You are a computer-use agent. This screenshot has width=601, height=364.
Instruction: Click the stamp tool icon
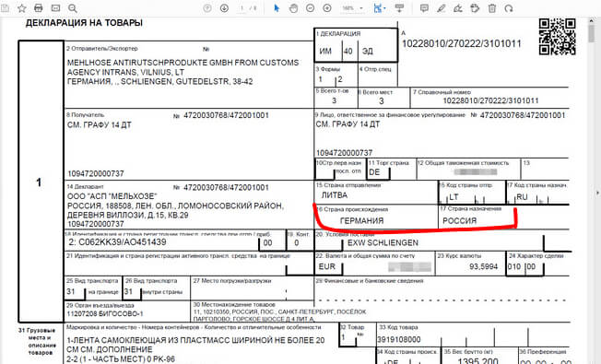(475, 8)
